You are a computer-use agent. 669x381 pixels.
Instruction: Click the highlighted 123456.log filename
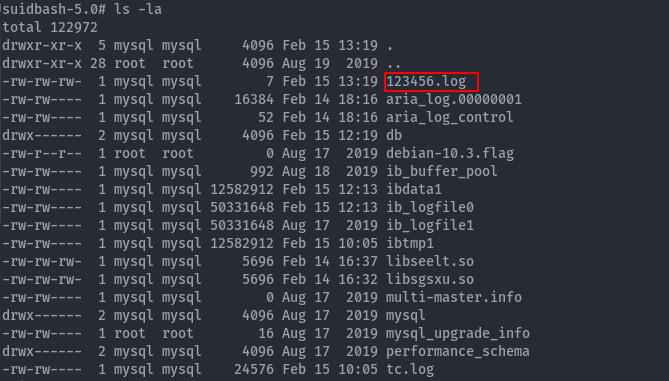click(x=426, y=81)
